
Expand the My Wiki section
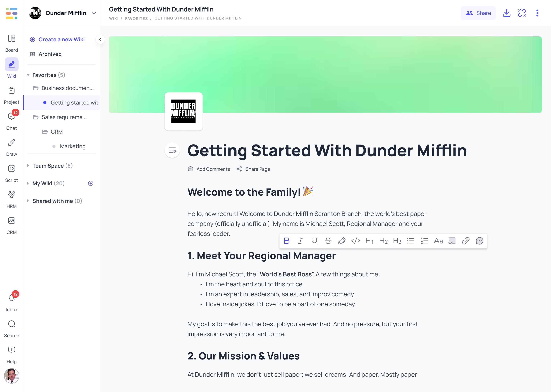point(28,183)
